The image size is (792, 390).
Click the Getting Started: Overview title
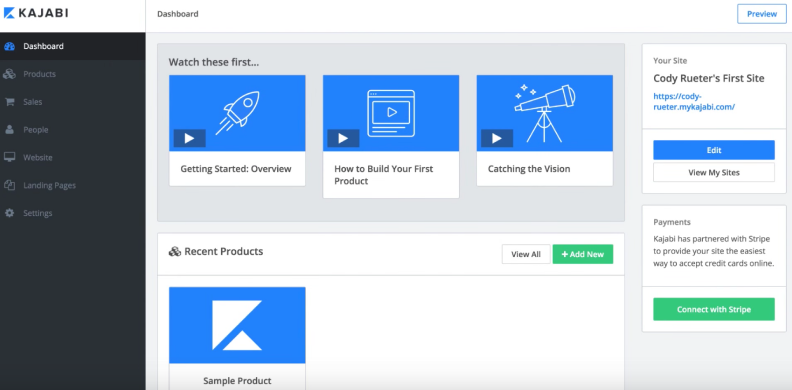236,169
